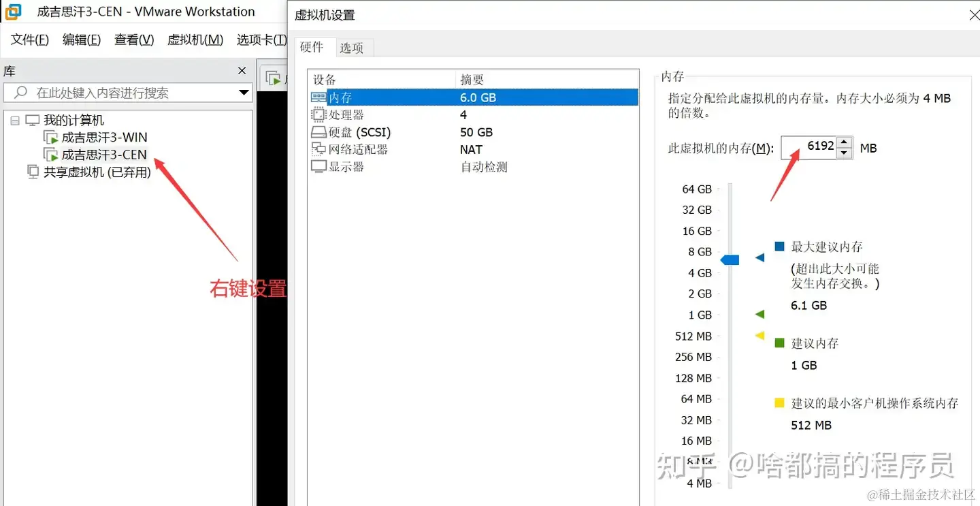Collapse the 我的计算机 tree node
Image resolution: width=980 pixels, height=506 pixels.
click(15, 121)
